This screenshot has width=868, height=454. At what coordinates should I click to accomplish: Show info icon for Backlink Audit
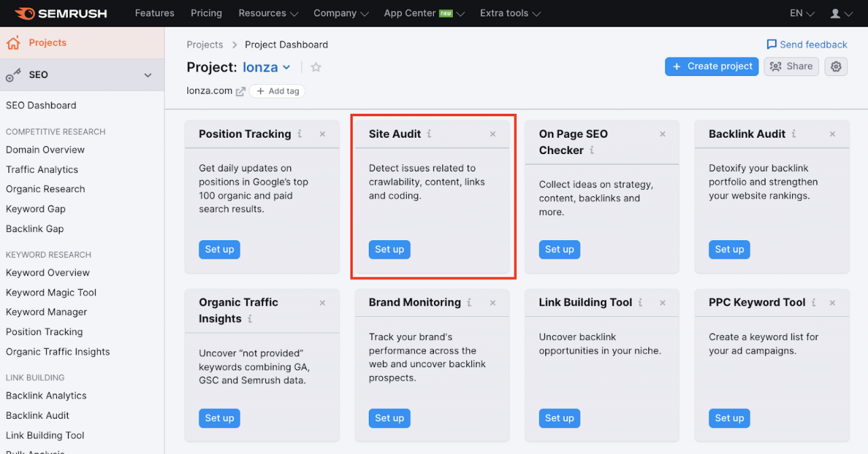(x=794, y=134)
